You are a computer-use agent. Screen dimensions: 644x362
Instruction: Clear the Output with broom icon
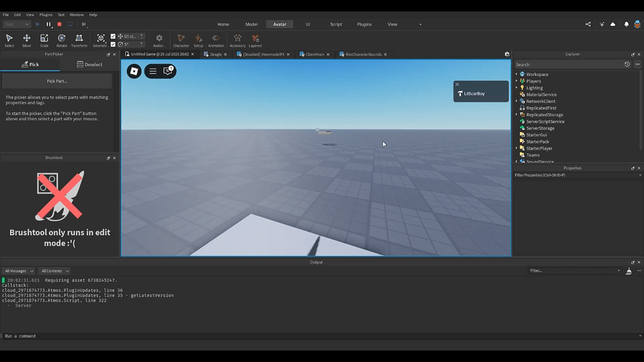pyautogui.click(x=628, y=271)
